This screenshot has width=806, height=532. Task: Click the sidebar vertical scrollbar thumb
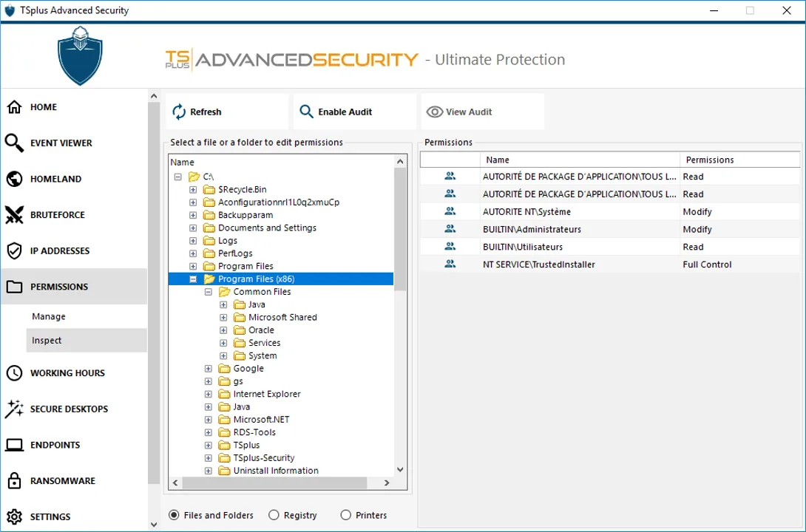point(154,293)
